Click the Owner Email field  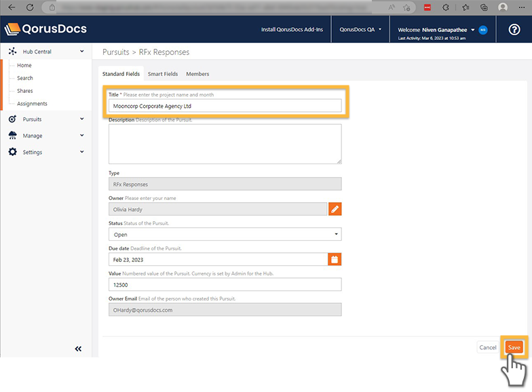pyautogui.click(x=225, y=309)
